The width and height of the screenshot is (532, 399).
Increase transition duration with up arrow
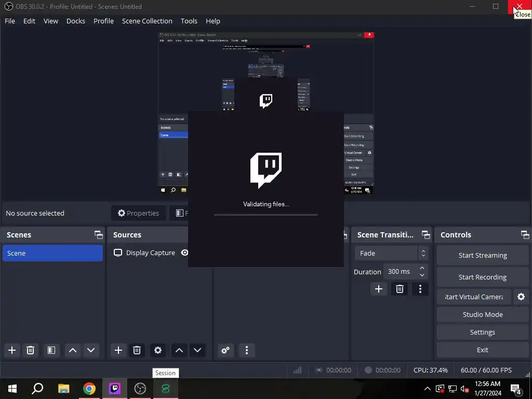pos(422,268)
